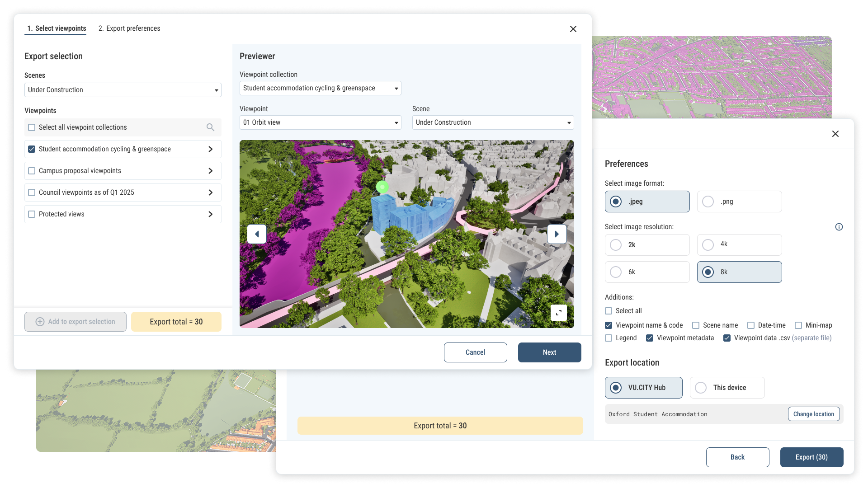Click the Cancel button
The height and width of the screenshot is (488, 868).
pos(476,352)
